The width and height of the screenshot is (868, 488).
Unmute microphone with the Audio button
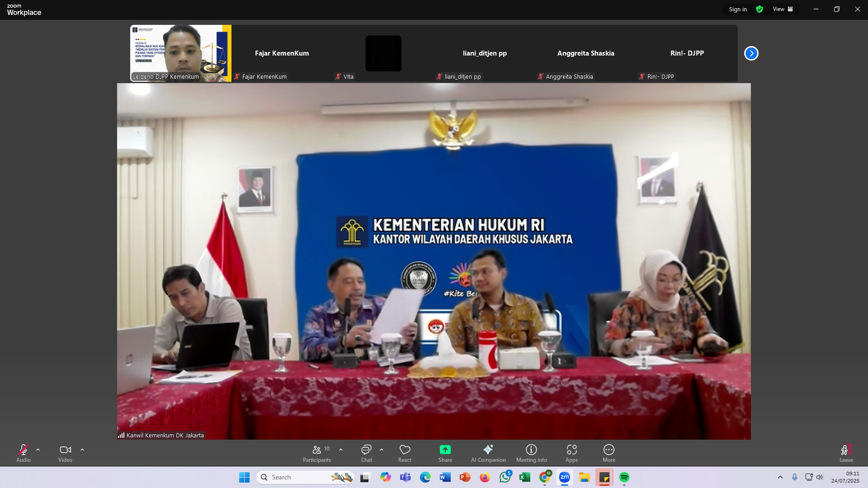pyautogui.click(x=24, y=453)
